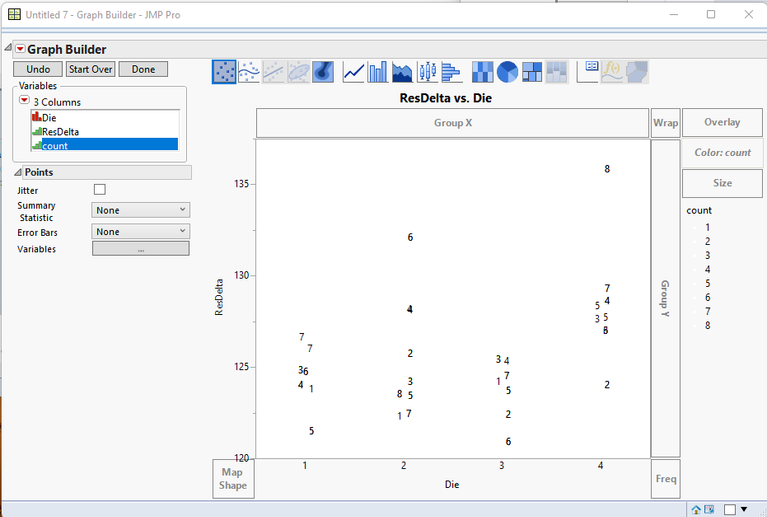Image resolution: width=767 pixels, height=517 pixels.
Task: Select the Formula element icon
Action: click(612, 72)
